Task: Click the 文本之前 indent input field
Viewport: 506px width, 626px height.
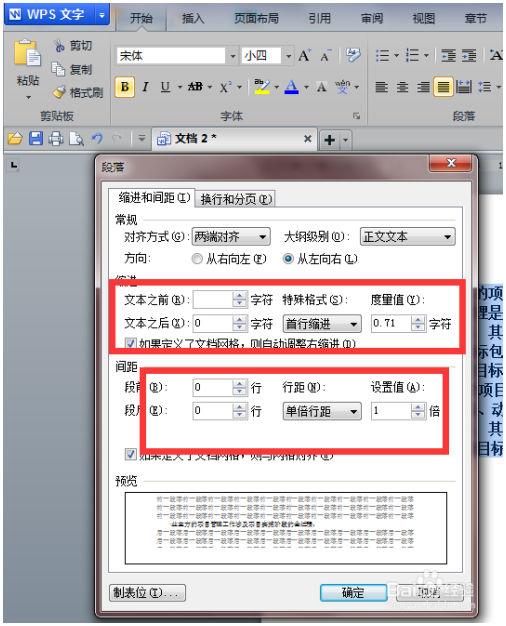Action: (212, 299)
